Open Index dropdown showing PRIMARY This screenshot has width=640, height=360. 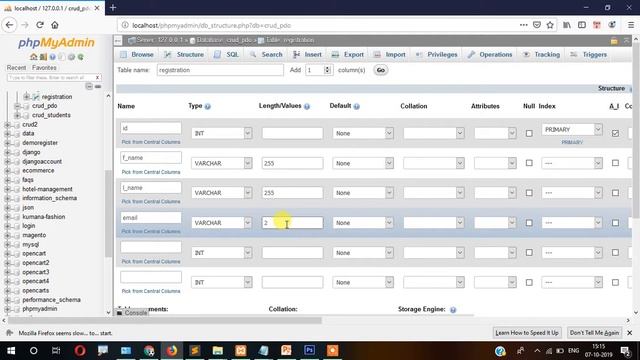(572, 129)
